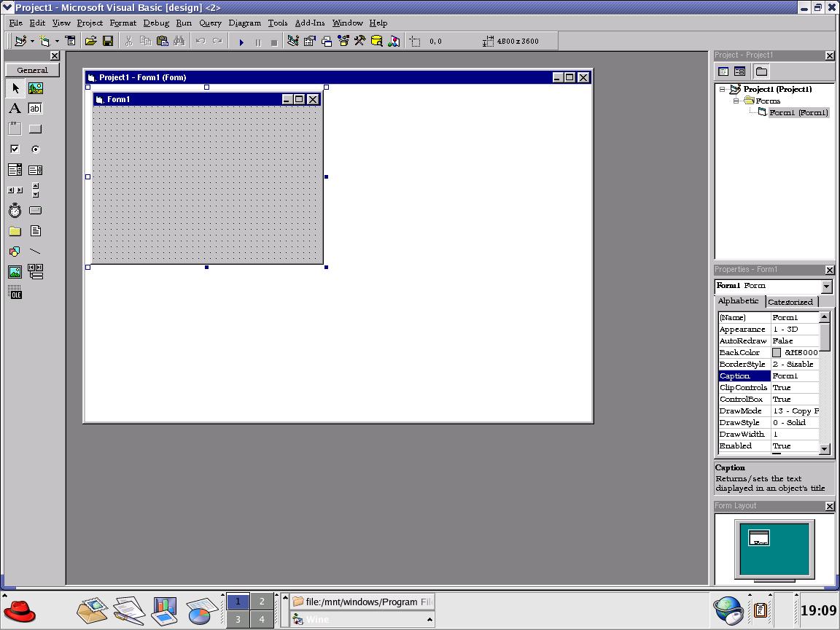The width and height of the screenshot is (840, 630).
Task: Collapse the Forms folder tree node
Action: pos(736,101)
